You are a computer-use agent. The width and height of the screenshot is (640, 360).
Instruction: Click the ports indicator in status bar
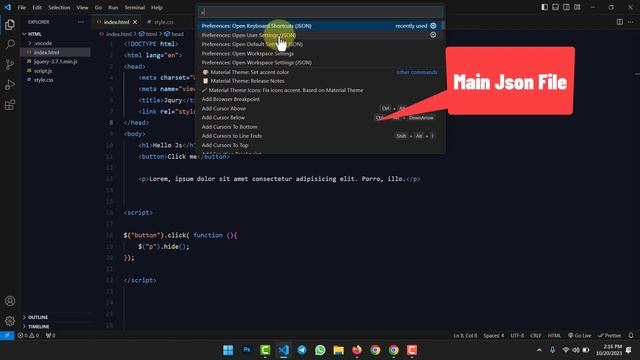(51, 336)
